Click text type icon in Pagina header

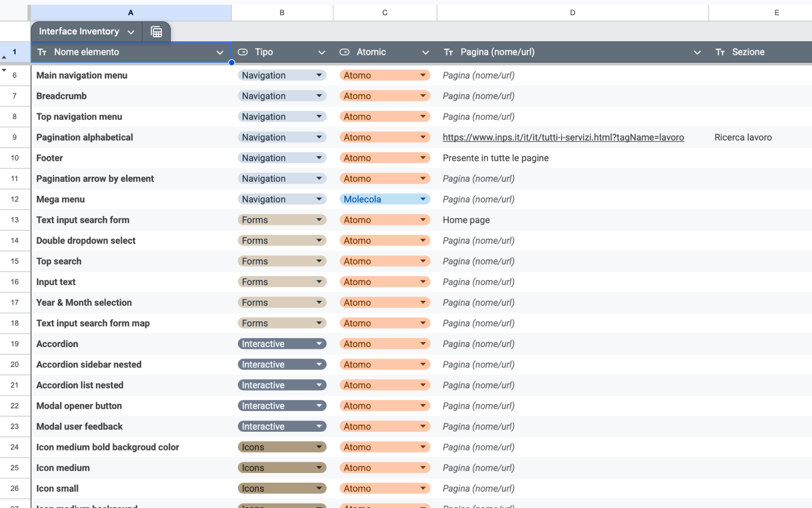point(448,52)
